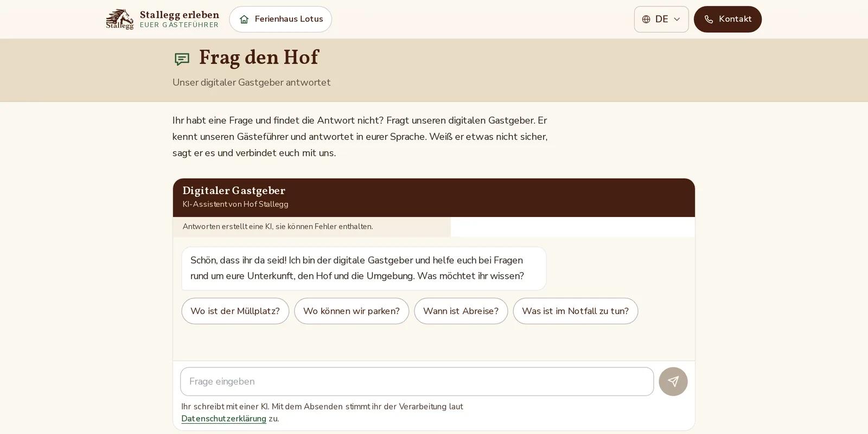The height and width of the screenshot is (434, 868).
Task: Click the Stallegg horse logo
Action: [x=120, y=19]
